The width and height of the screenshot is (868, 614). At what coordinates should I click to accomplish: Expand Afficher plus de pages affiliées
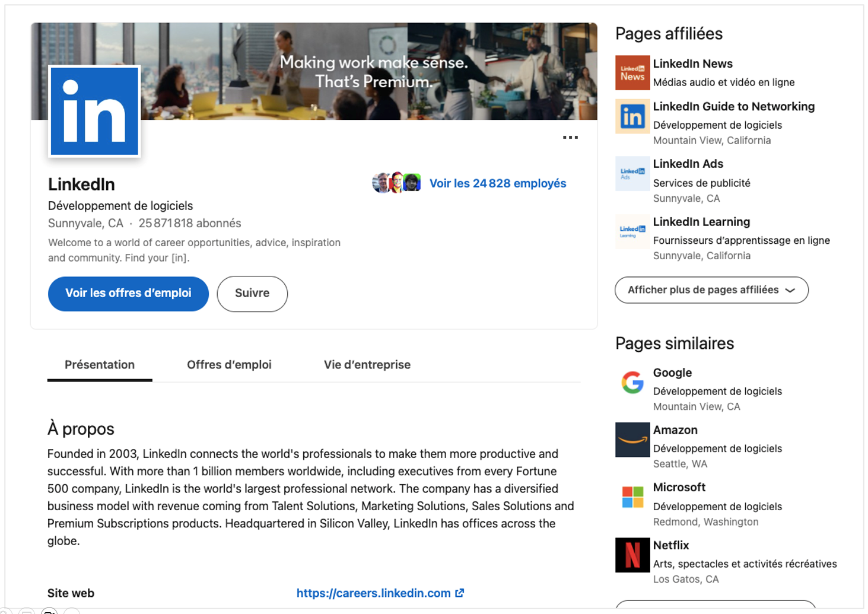pos(711,290)
